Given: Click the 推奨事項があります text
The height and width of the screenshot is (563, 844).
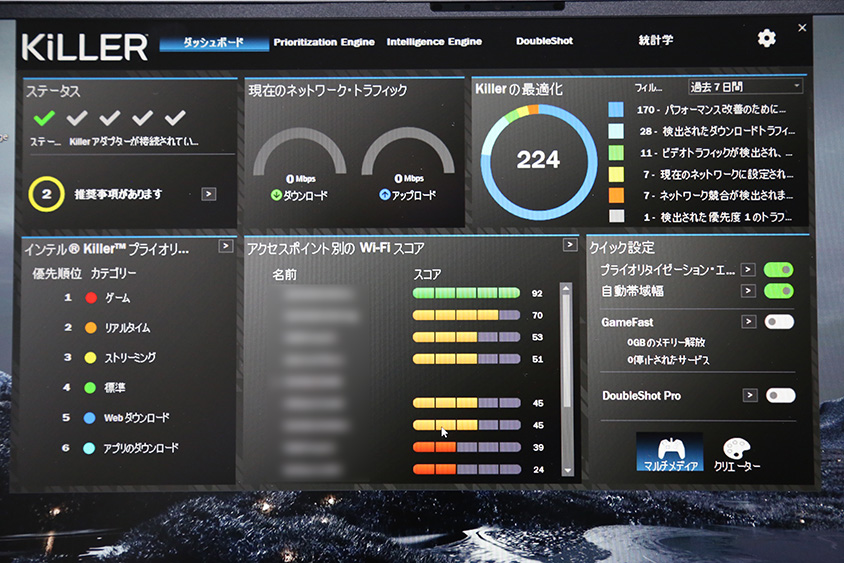Looking at the screenshot, I should click(x=118, y=194).
